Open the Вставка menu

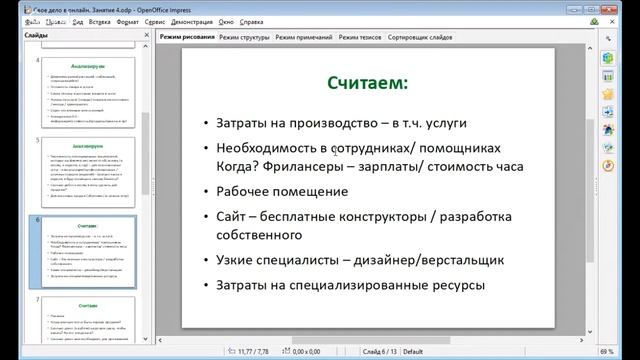pyautogui.click(x=100, y=22)
